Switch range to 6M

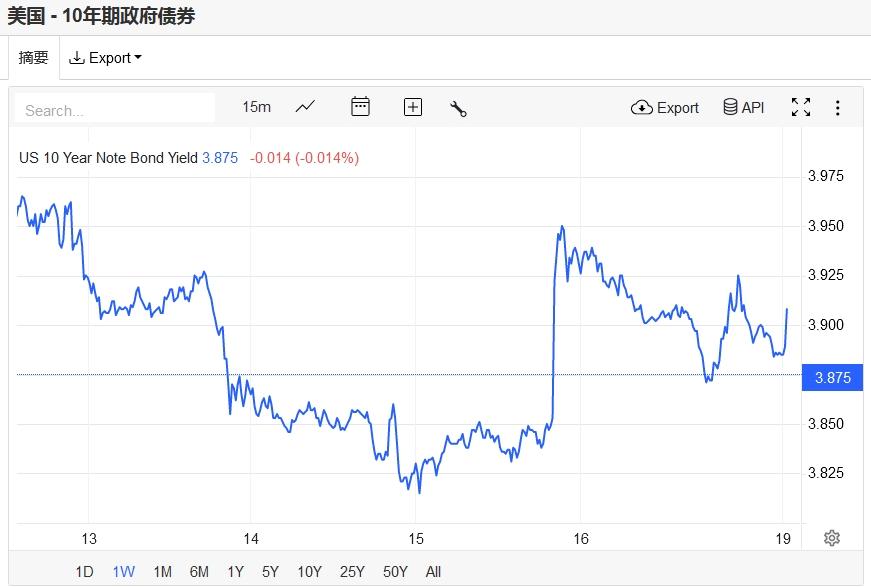click(199, 572)
